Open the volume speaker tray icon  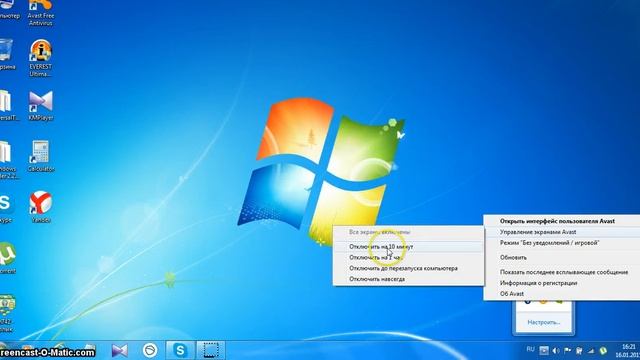coord(556,351)
